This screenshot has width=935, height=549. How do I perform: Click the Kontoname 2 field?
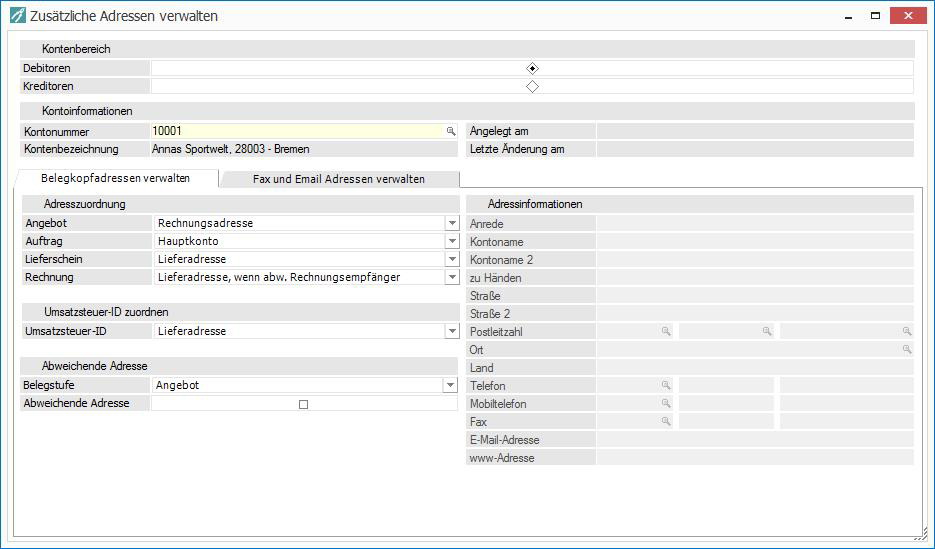point(755,259)
